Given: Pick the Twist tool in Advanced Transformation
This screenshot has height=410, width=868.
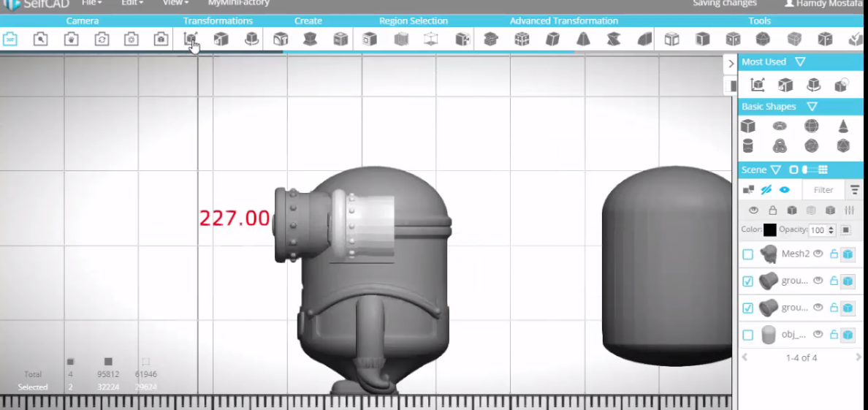Looking at the screenshot, I should tap(613, 39).
